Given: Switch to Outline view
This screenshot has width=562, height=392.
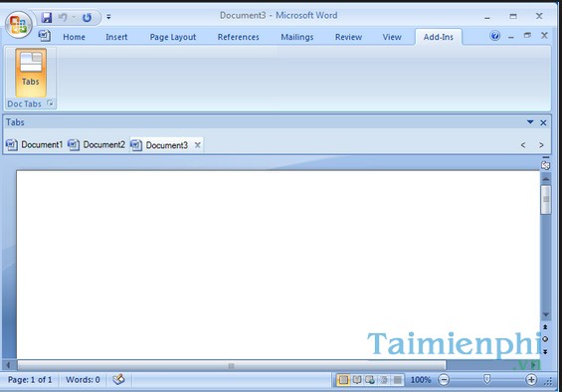Looking at the screenshot, I should [384, 380].
